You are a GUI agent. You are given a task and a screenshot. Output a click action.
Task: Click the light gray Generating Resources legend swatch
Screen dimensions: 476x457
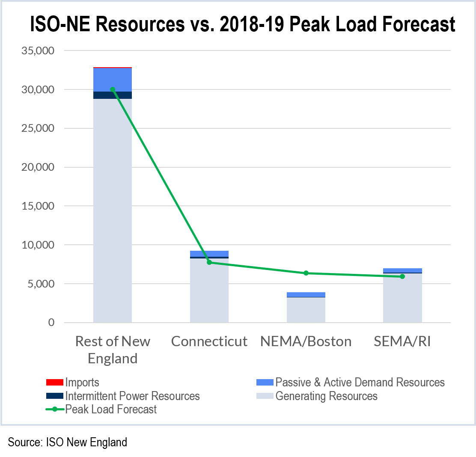pyautogui.click(x=265, y=396)
